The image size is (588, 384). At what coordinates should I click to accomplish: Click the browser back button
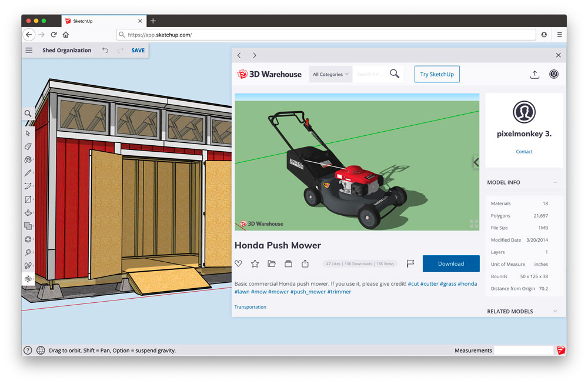pyautogui.click(x=29, y=35)
